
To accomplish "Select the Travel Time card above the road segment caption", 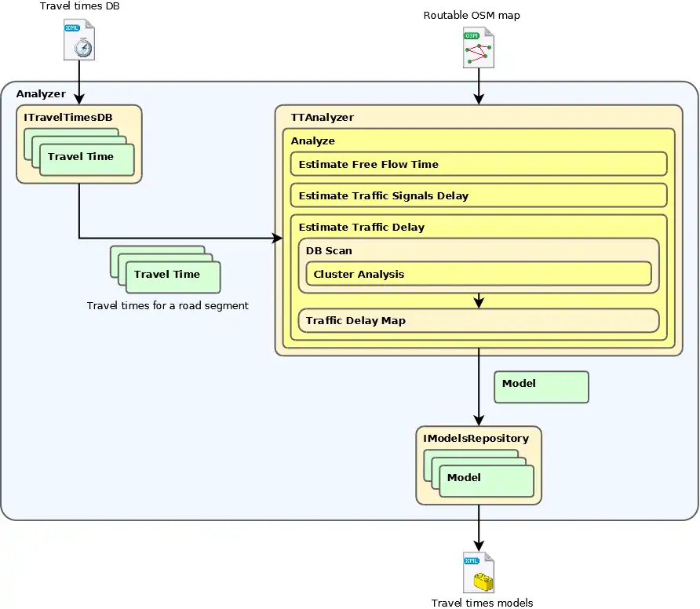I will pyautogui.click(x=173, y=277).
